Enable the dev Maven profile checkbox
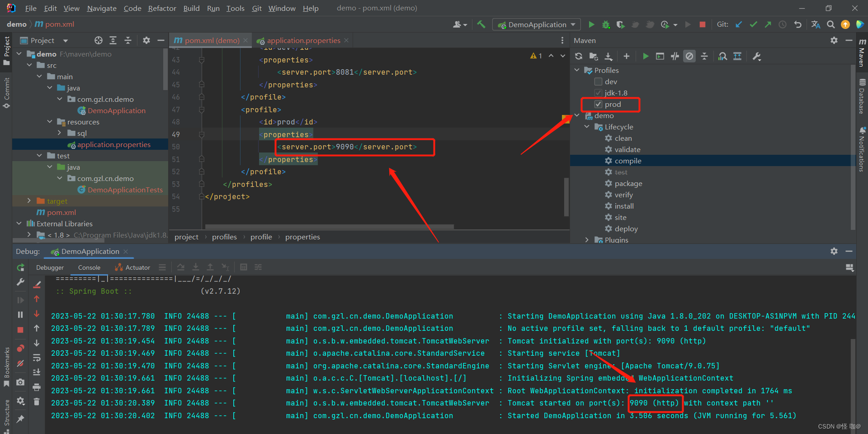Screen dimensions: 868x434 click(598, 81)
